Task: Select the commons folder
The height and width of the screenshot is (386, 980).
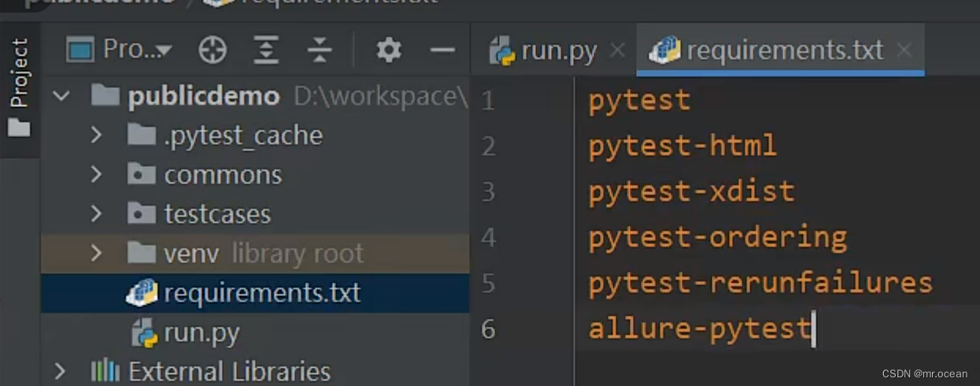Action: pos(223,174)
